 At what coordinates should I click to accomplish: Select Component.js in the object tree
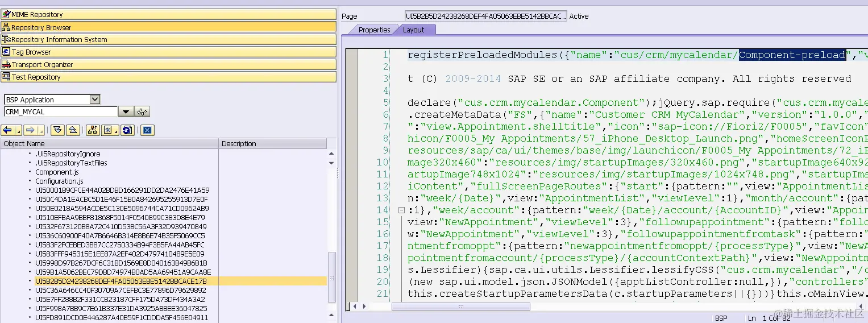tap(57, 172)
